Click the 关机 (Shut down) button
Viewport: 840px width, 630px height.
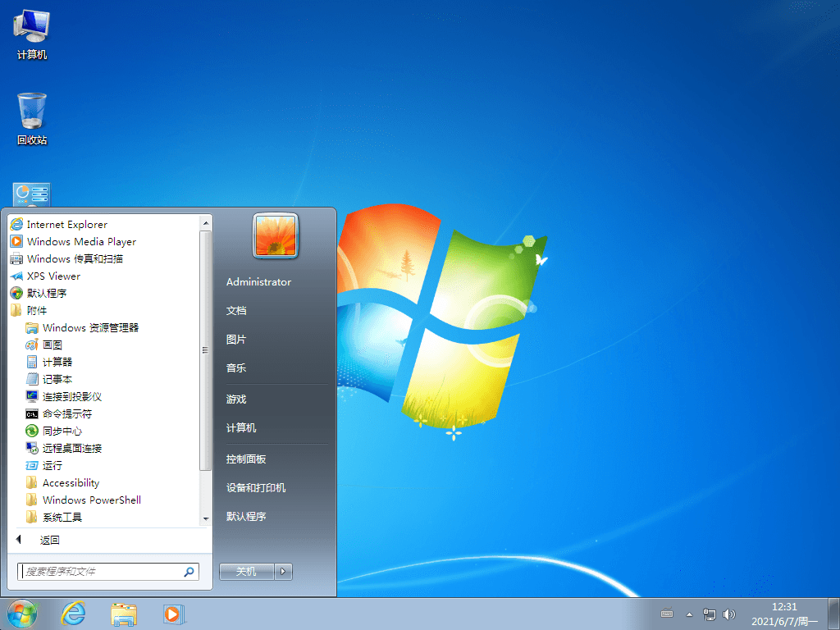(x=246, y=571)
